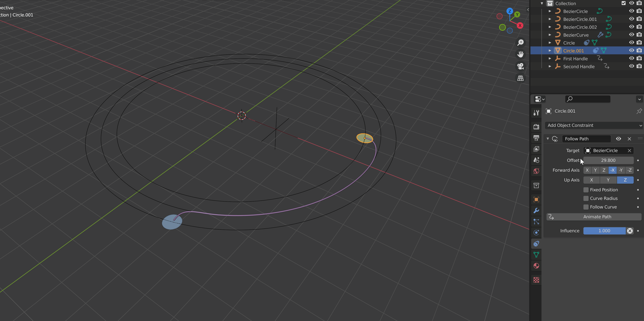Open the Collection properties tab
This screenshot has width=644, height=321.
(536, 186)
